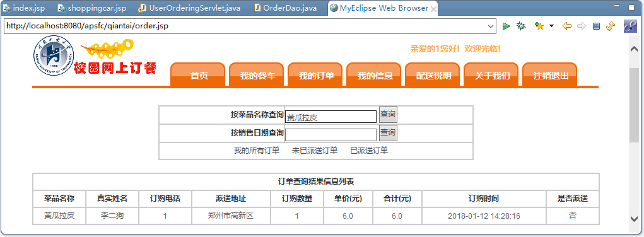Click the 注销退出 logout tab
The image size is (644, 237).
click(x=551, y=75)
